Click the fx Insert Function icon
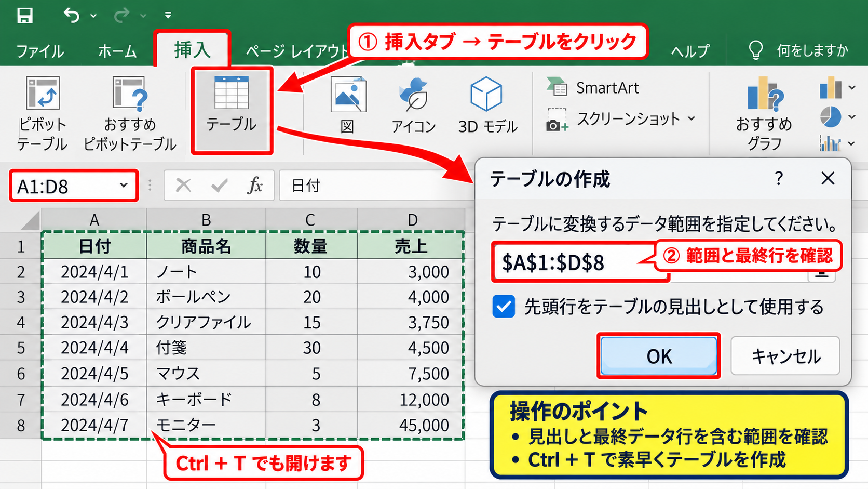This screenshot has width=868, height=489. pyautogui.click(x=255, y=185)
